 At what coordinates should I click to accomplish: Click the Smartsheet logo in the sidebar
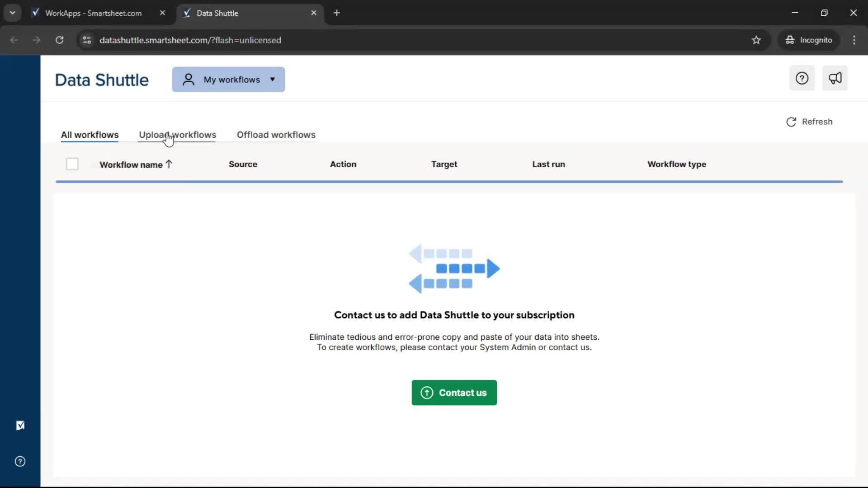[x=20, y=426]
